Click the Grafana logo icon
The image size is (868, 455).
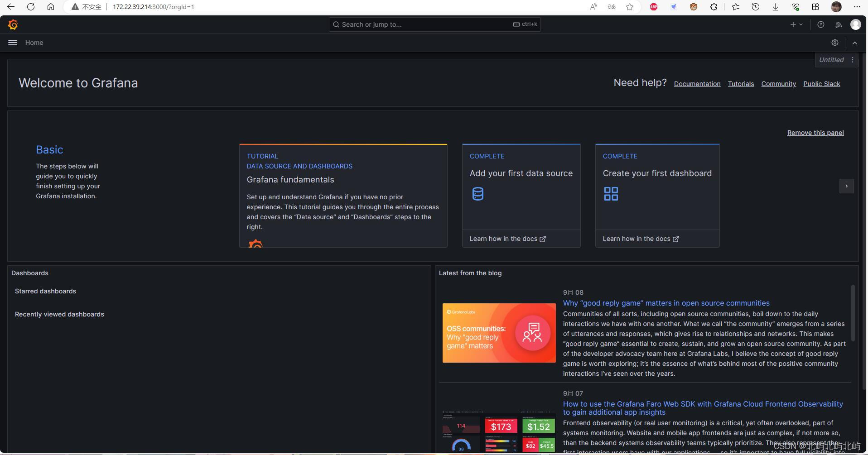point(13,24)
